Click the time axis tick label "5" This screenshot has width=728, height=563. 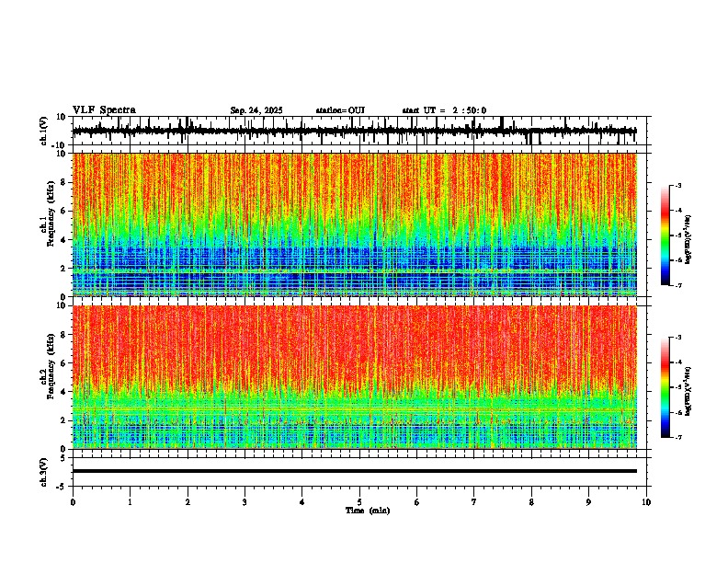coord(359,502)
